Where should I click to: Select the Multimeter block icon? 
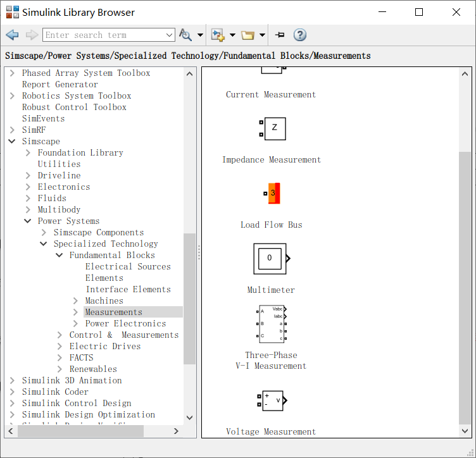point(272,259)
